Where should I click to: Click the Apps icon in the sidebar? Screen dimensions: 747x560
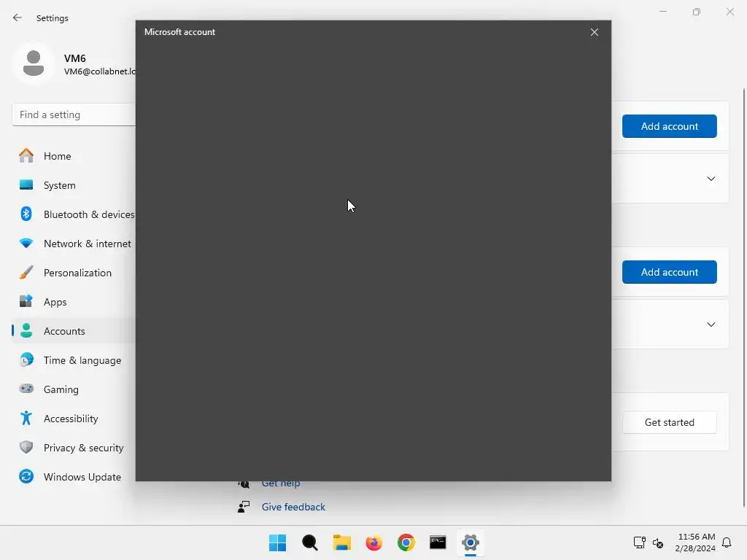26,301
